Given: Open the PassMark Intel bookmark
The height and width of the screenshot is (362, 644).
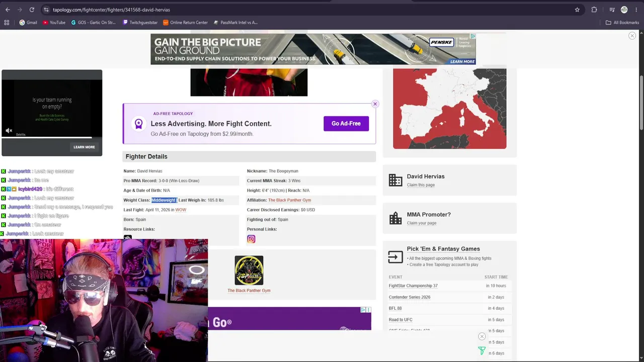Looking at the screenshot, I should pyautogui.click(x=235, y=23).
